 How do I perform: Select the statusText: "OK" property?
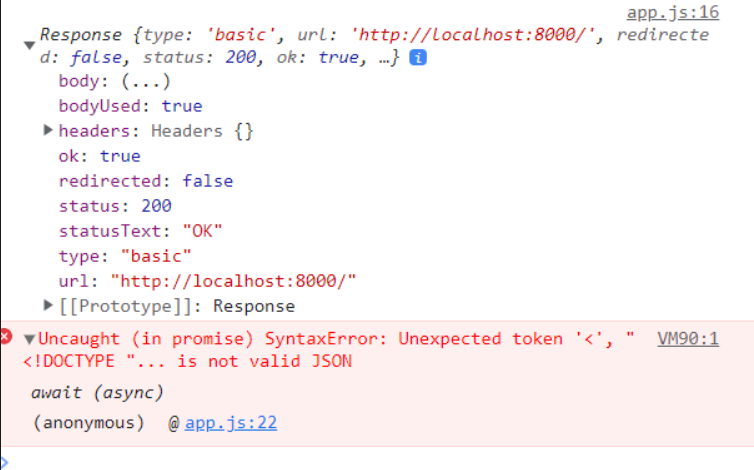(140, 231)
